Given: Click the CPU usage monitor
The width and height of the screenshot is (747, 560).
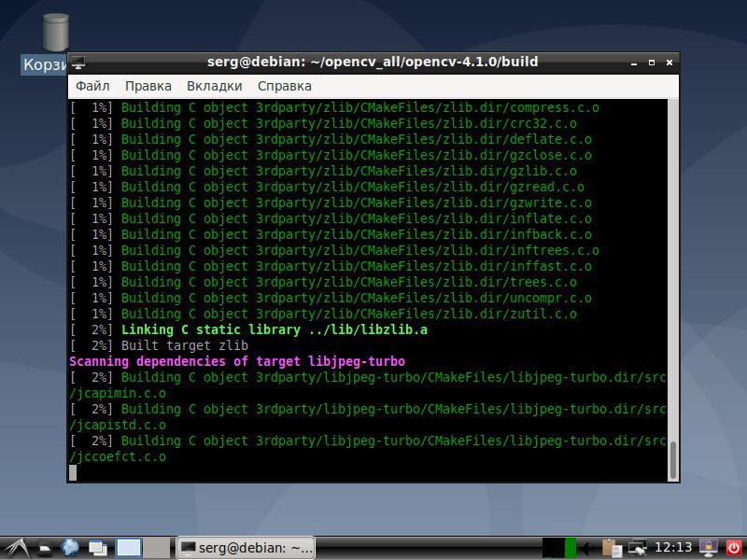Looking at the screenshot, I should coord(558,548).
